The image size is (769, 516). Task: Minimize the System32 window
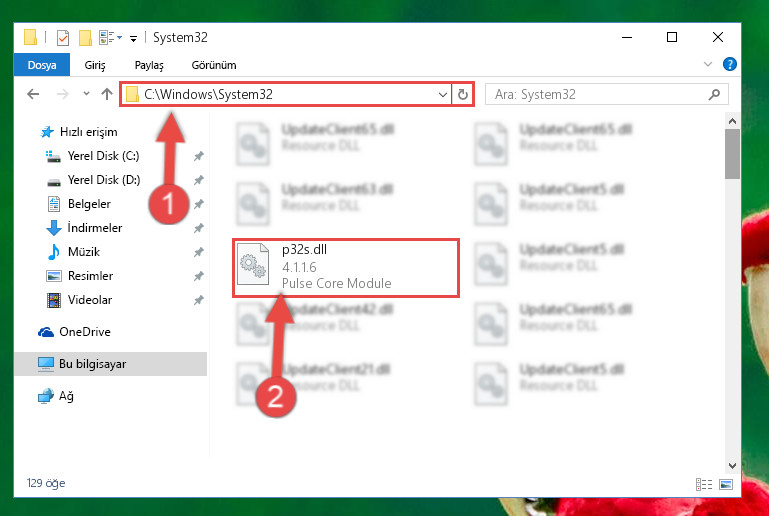click(x=627, y=37)
